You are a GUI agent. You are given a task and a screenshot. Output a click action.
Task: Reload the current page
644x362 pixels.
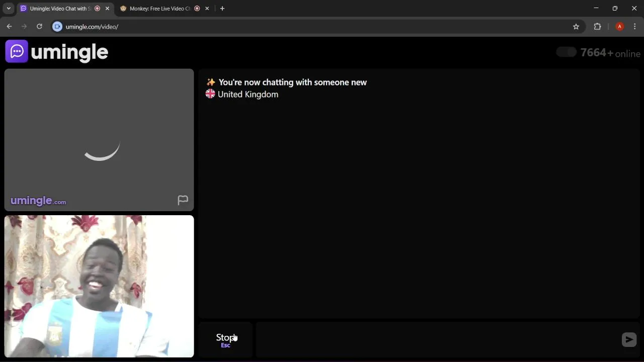(39, 27)
